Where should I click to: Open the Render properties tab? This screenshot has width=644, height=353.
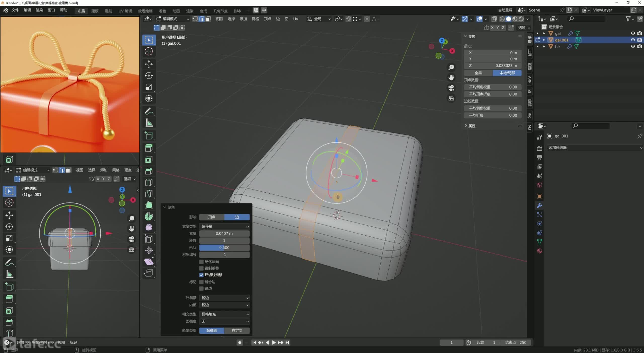pos(539,148)
